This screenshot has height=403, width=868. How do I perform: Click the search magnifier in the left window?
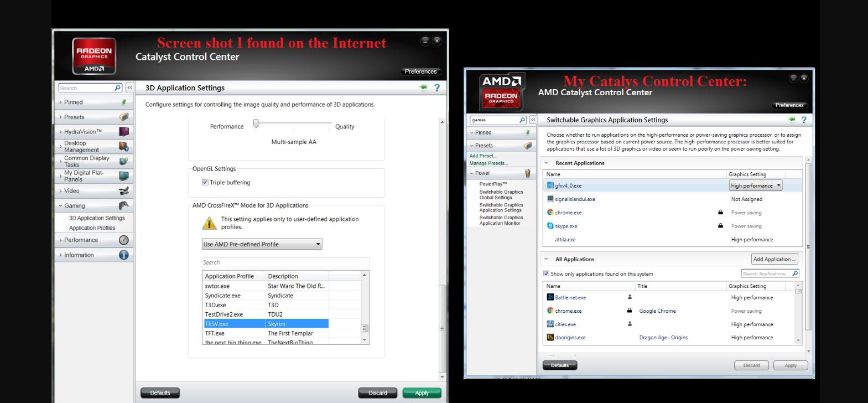point(117,87)
